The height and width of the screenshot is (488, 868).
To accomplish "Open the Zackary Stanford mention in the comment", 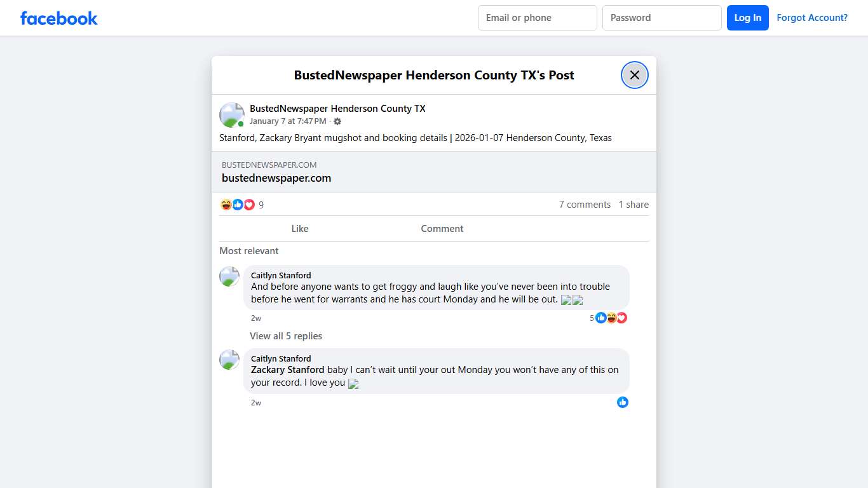I will point(287,369).
